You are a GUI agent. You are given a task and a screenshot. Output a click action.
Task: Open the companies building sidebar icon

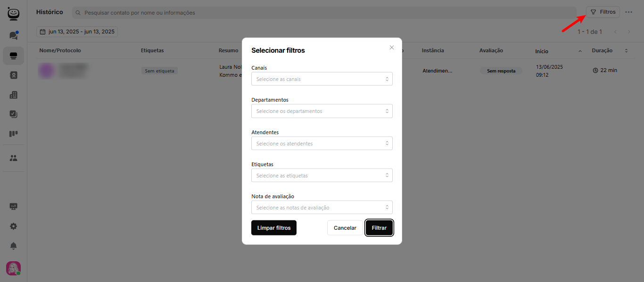(x=13, y=95)
